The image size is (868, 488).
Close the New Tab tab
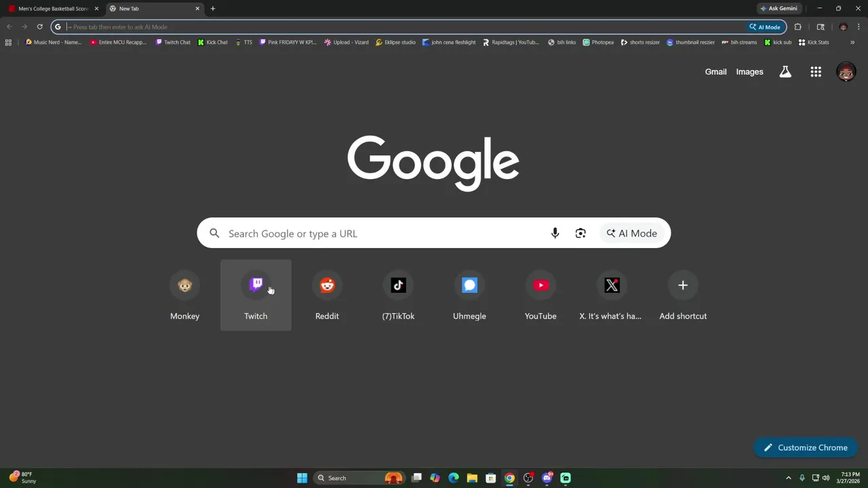click(x=197, y=9)
